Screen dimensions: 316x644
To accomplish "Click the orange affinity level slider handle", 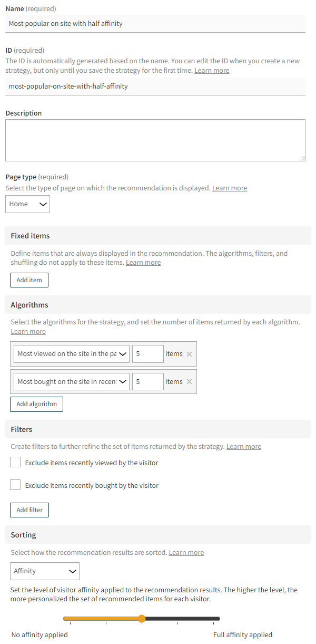I will [142, 618].
